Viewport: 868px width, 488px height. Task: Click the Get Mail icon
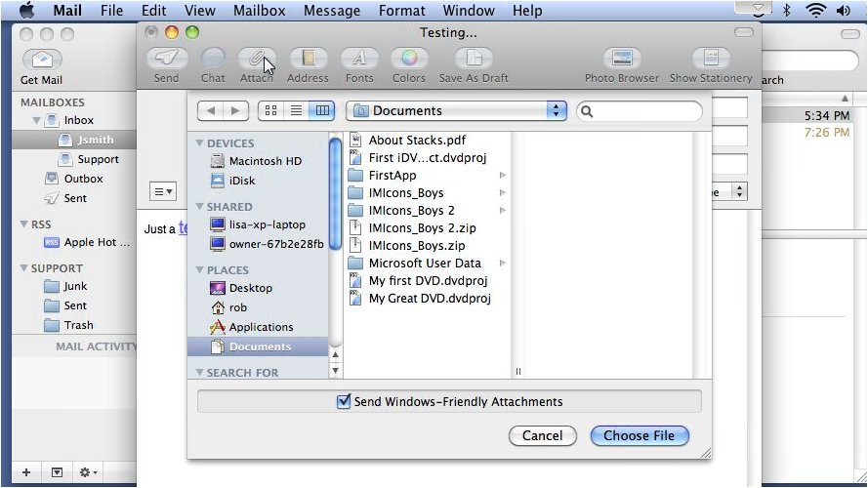point(42,60)
